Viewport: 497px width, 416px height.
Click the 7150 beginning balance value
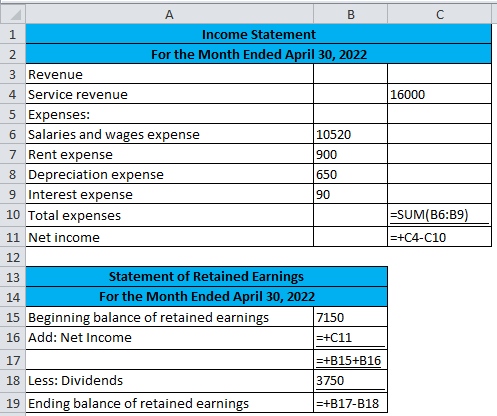(x=350, y=317)
